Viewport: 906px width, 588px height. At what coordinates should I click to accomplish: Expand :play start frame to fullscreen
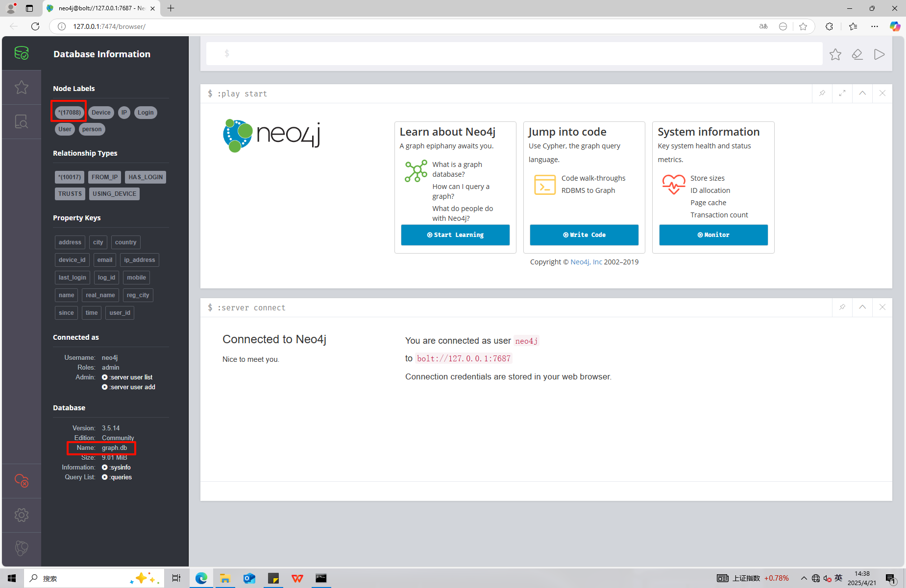pyautogui.click(x=842, y=93)
